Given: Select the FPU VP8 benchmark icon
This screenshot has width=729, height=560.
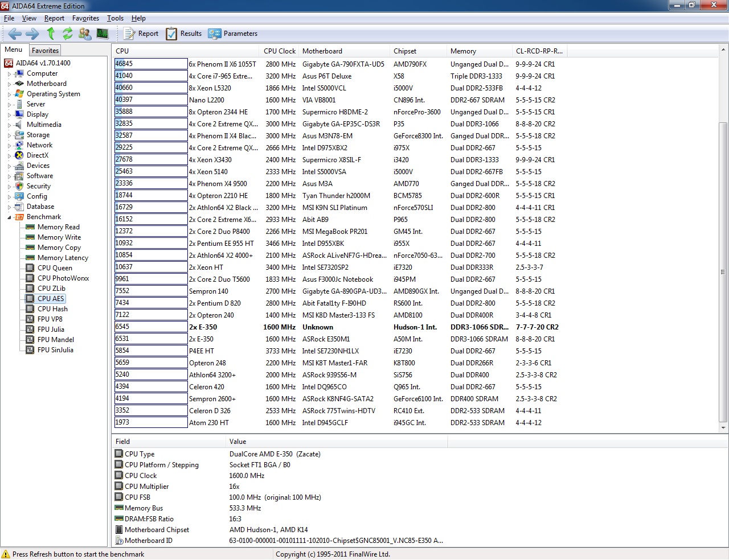Looking at the screenshot, I should [x=30, y=319].
